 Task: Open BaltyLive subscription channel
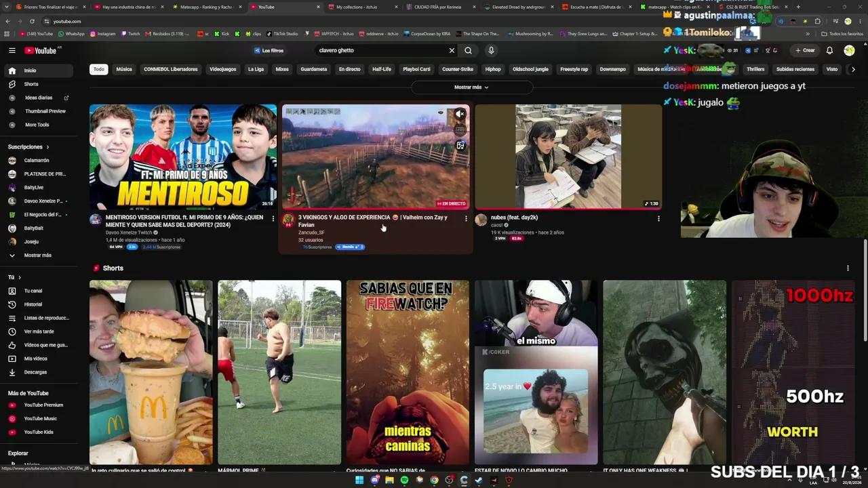click(x=38, y=188)
